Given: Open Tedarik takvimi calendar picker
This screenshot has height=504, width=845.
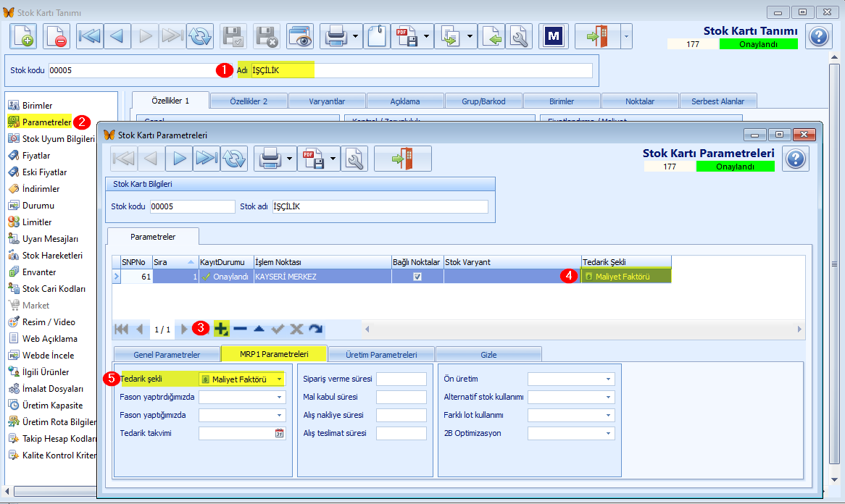Looking at the screenshot, I should (x=279, y=433).
